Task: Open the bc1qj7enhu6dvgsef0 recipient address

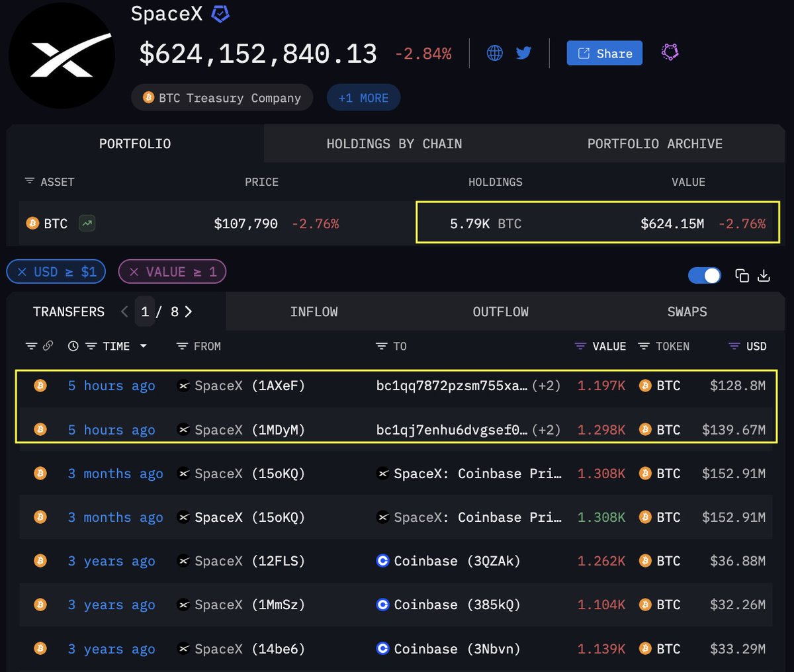Action: click(452, 429)
